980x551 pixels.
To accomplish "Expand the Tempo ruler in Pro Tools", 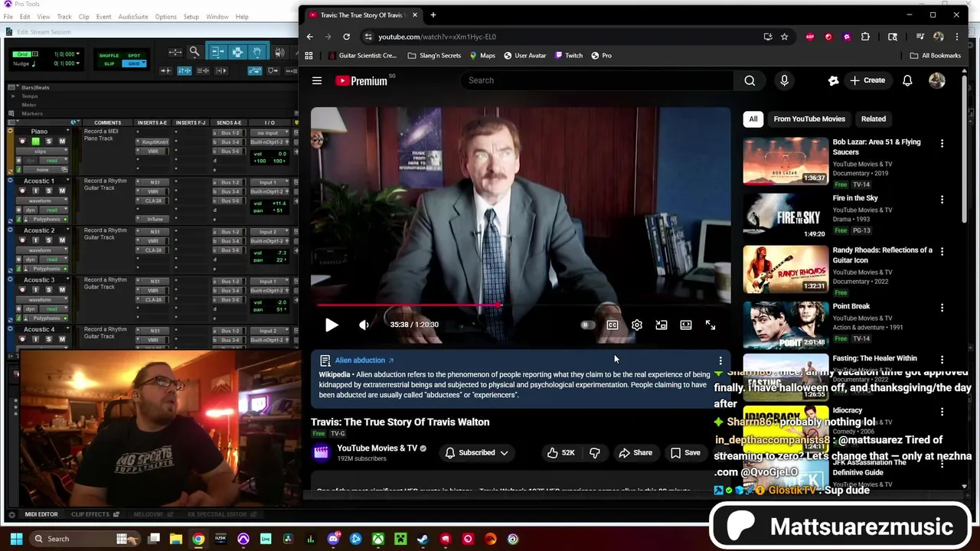I will coord(13,96).
